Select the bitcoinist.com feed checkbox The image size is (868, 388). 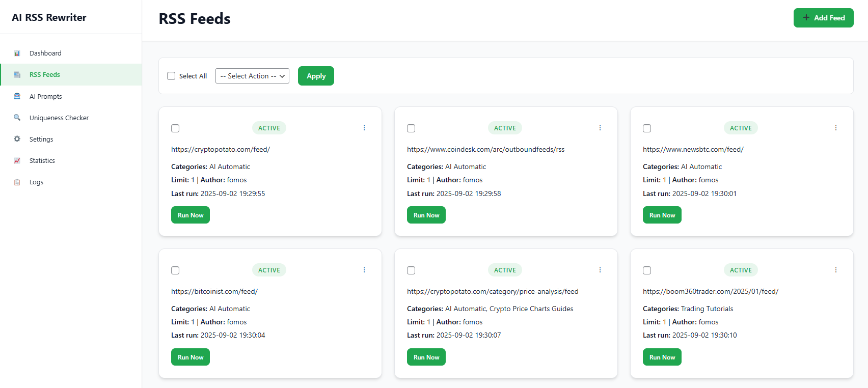[175, 270]
